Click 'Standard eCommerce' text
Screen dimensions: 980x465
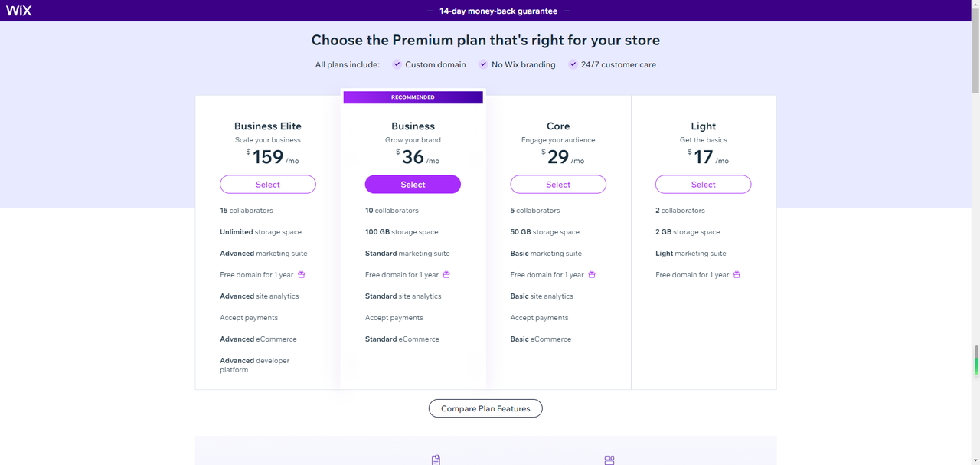click(x=402, y=339)
